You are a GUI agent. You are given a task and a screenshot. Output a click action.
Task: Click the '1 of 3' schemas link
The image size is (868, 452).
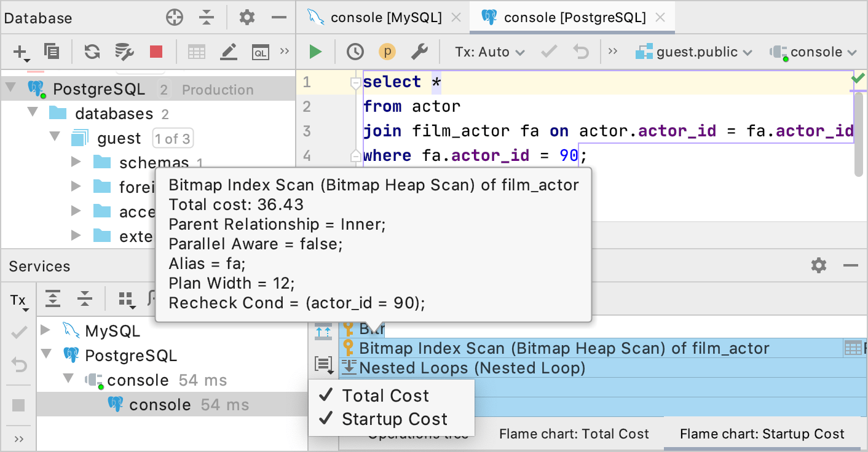click(172, 139)
